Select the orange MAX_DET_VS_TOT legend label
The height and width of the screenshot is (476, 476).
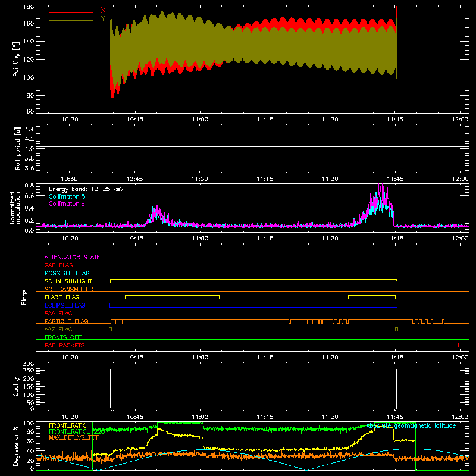coord(74,437)
